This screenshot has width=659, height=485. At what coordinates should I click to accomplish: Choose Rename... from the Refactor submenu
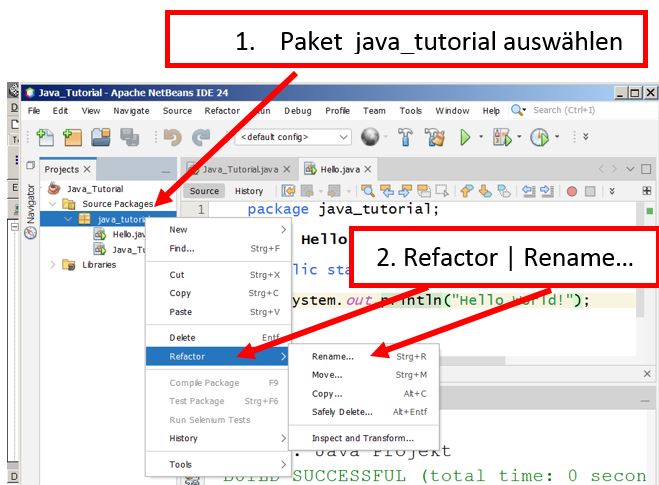pyautogui.click(x=364, y=356)
